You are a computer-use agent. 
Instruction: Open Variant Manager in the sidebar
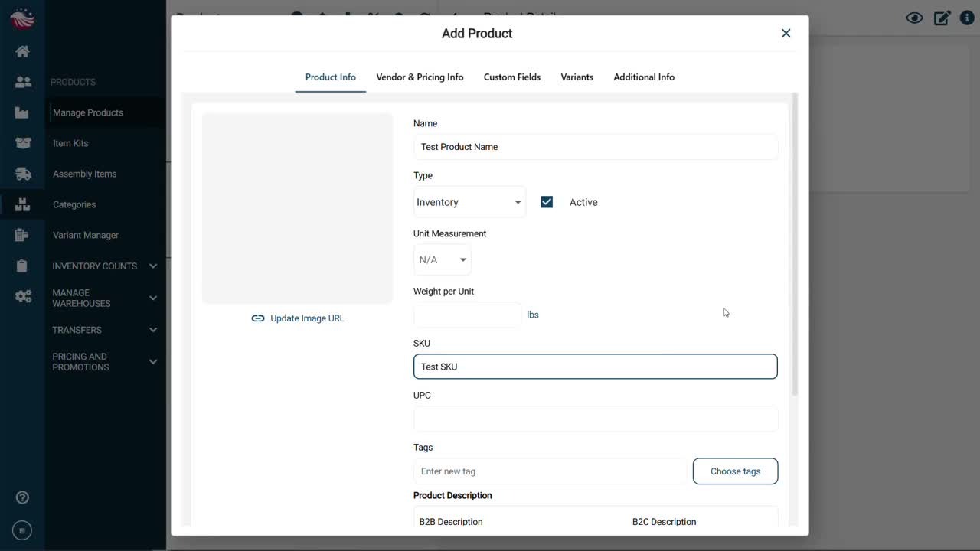(x=86, y=235)
